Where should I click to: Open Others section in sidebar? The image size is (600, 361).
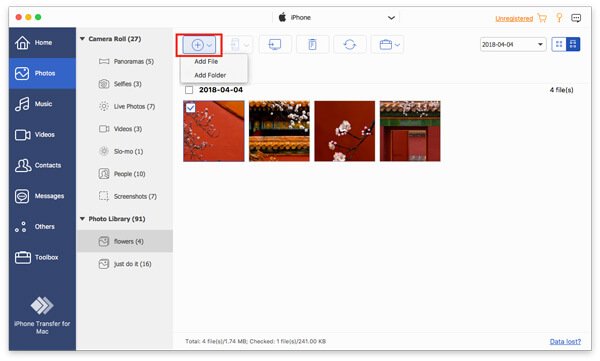pyautogui.click(x=42, y=226)
